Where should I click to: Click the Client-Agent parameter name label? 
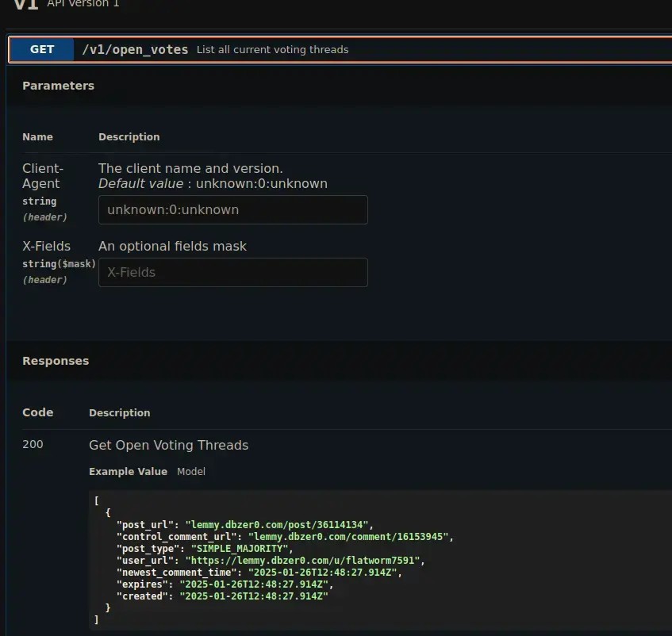43,176
